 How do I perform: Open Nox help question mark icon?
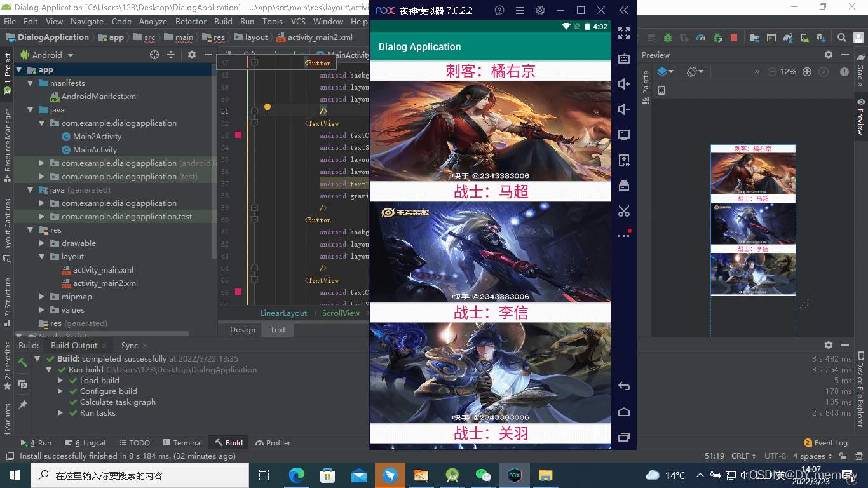[499, 11]
